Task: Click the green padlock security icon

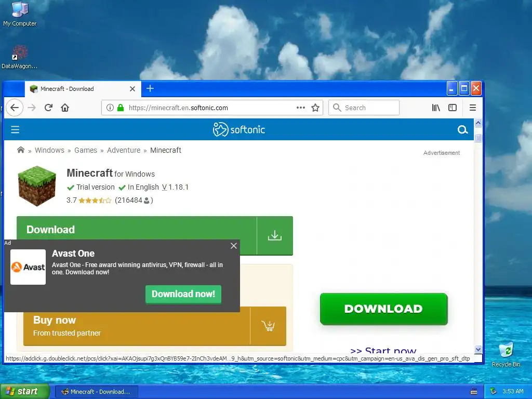Action: click(121, 108)
